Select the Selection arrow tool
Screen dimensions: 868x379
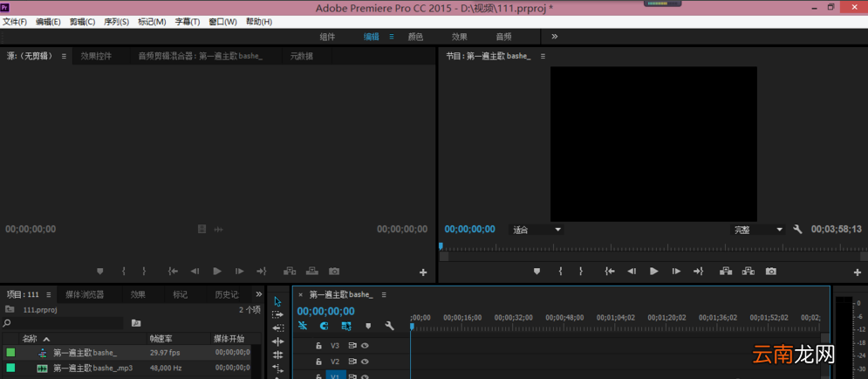pos(278,301)
